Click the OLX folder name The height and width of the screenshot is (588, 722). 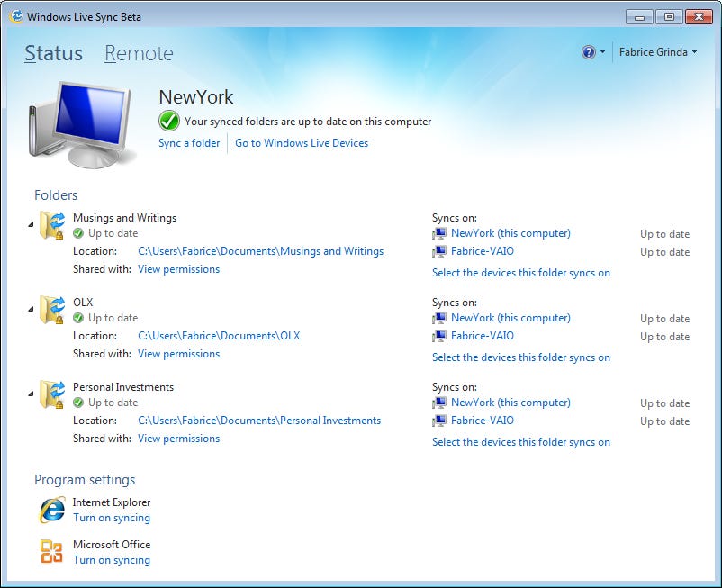pos(83,303)
